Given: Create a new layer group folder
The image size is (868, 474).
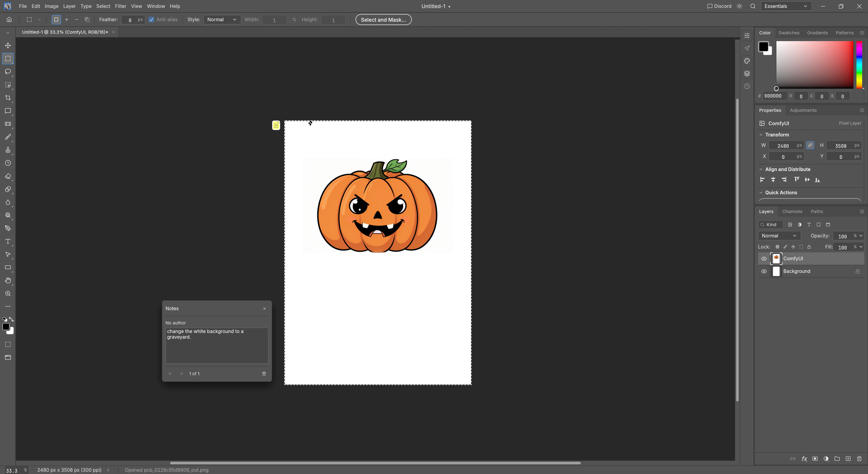Looking at the screenshot, I should 837,458.
